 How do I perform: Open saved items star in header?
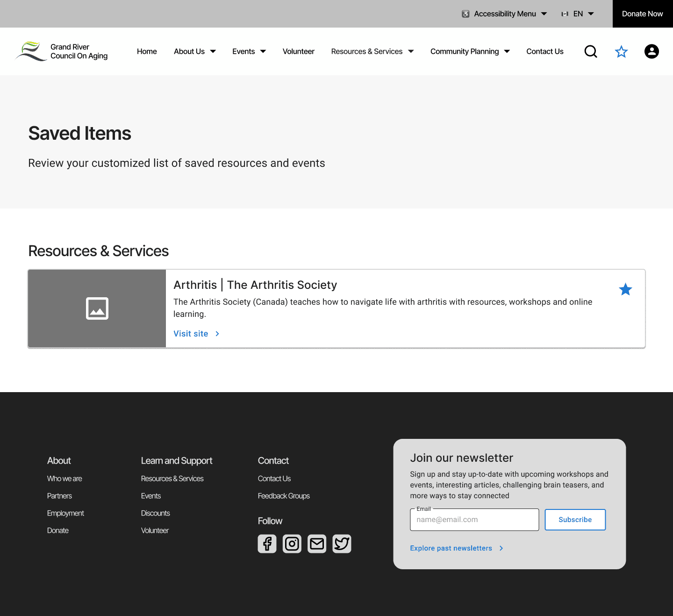(x=621, y=51)
